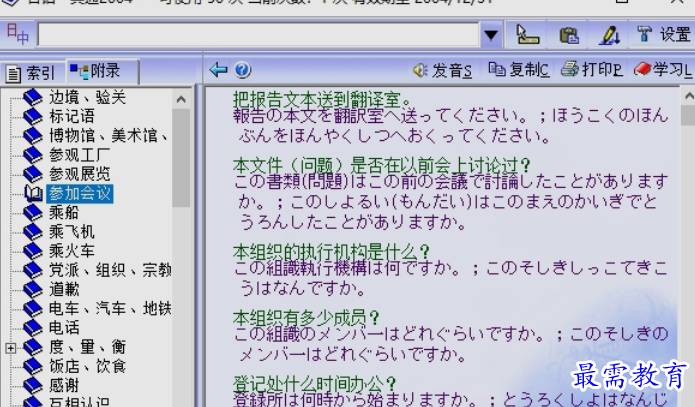The width and height of the screenshot is (695, 407).
Task: Select 感谢 tree item
Action: click(64, 385)
